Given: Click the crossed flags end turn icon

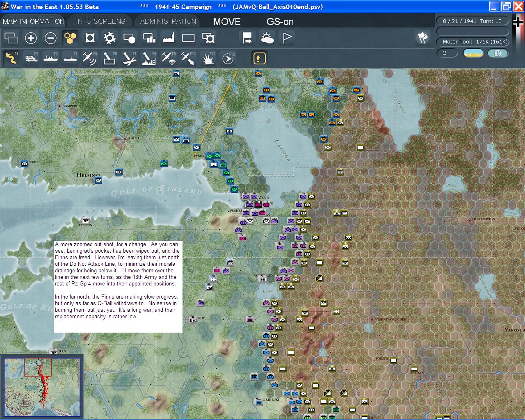Looking at the screenshot, I should tap(422, 38).
